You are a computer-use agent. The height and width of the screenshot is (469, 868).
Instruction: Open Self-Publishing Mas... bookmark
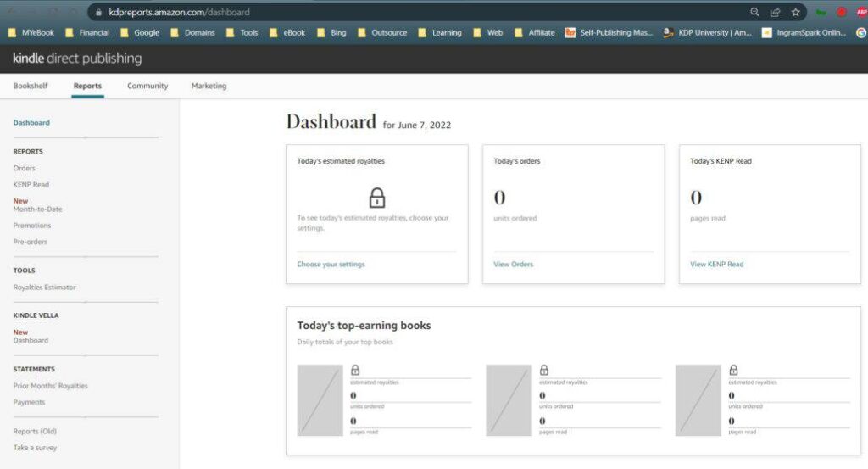[x=609, y=33]
